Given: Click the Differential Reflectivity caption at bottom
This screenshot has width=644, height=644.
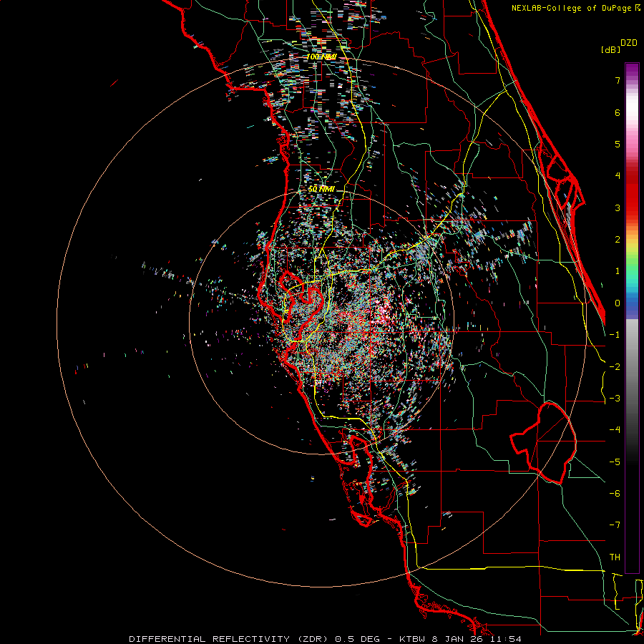Looking at the screenshot, I should coord(325,639).
